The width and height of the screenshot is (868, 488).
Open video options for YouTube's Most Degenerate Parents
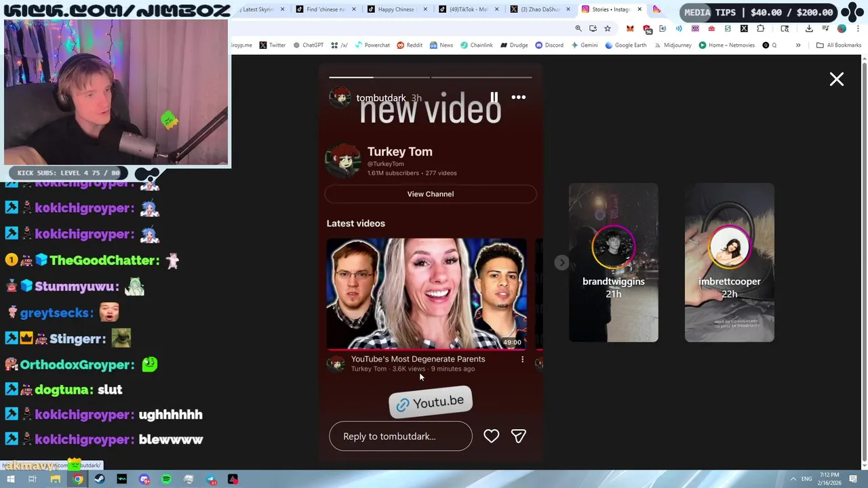pyautogui.click(x=522, y=359)
